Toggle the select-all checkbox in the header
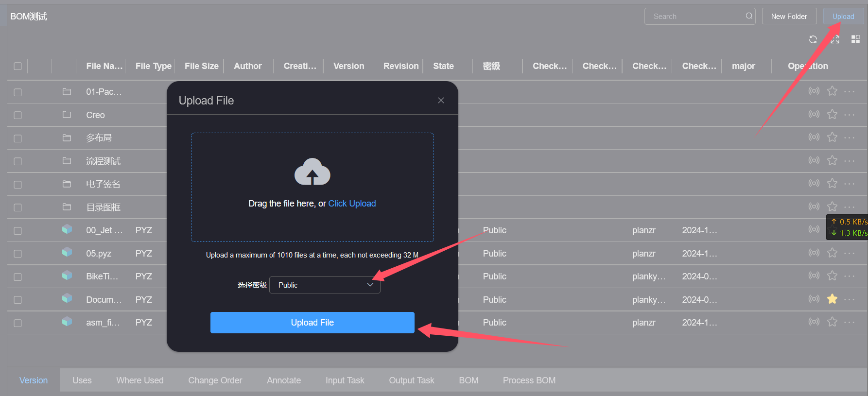Image resolution: width=868 pixels, height=396 pixels. coord(17,66)
